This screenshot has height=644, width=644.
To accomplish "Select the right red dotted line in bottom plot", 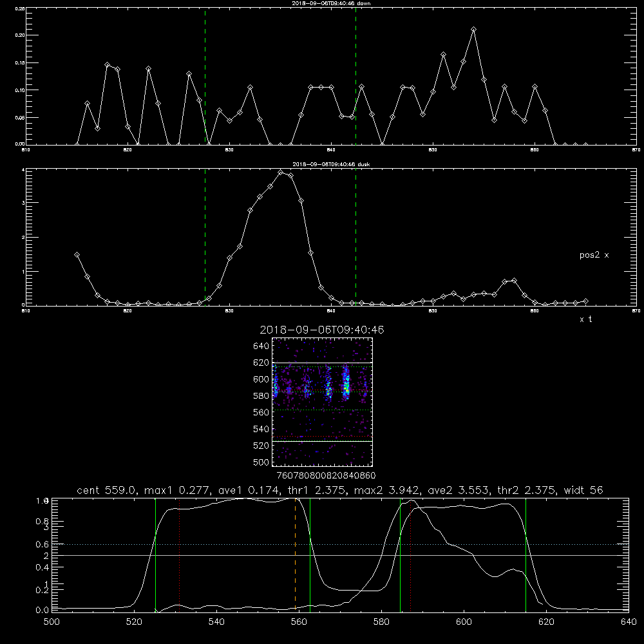I will 410,554.
